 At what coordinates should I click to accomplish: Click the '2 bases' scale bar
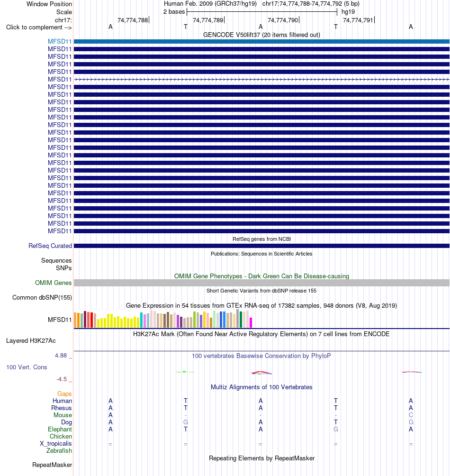tap(262, 12)
